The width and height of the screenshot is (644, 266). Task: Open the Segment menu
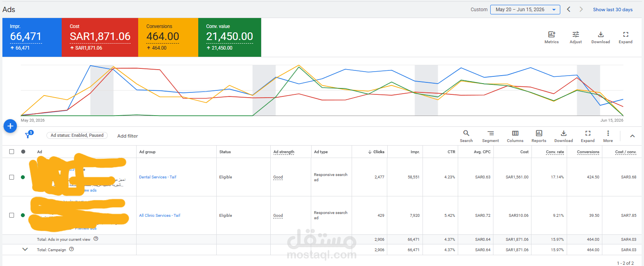coord(491,136)
